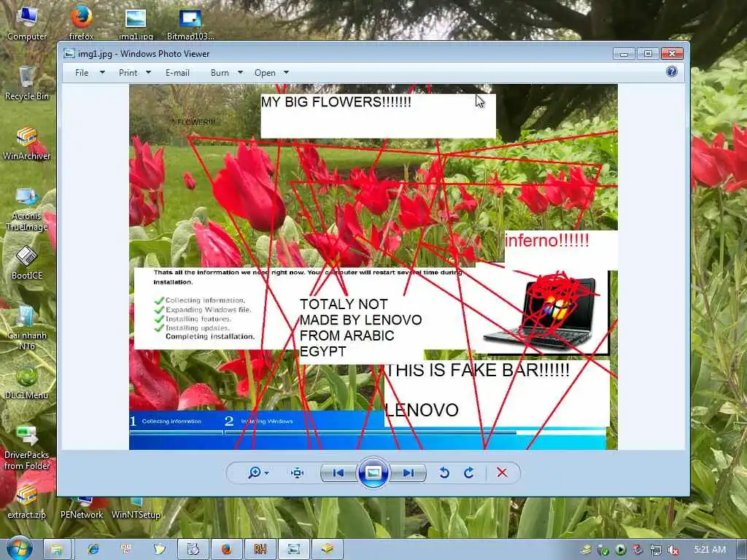Maximize the Photo Viewer window

coord(648,54)
